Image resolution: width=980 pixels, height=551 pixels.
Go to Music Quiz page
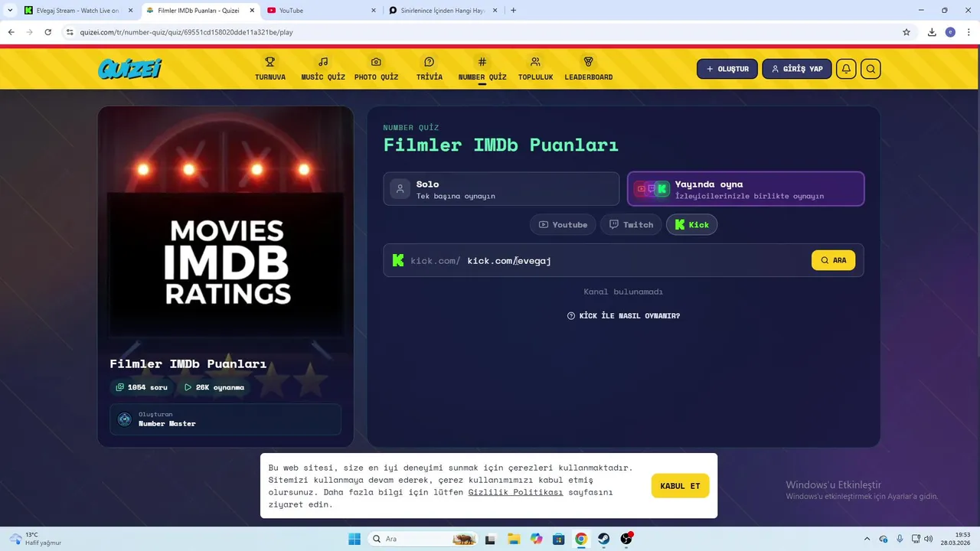click(x=323, y=68)
